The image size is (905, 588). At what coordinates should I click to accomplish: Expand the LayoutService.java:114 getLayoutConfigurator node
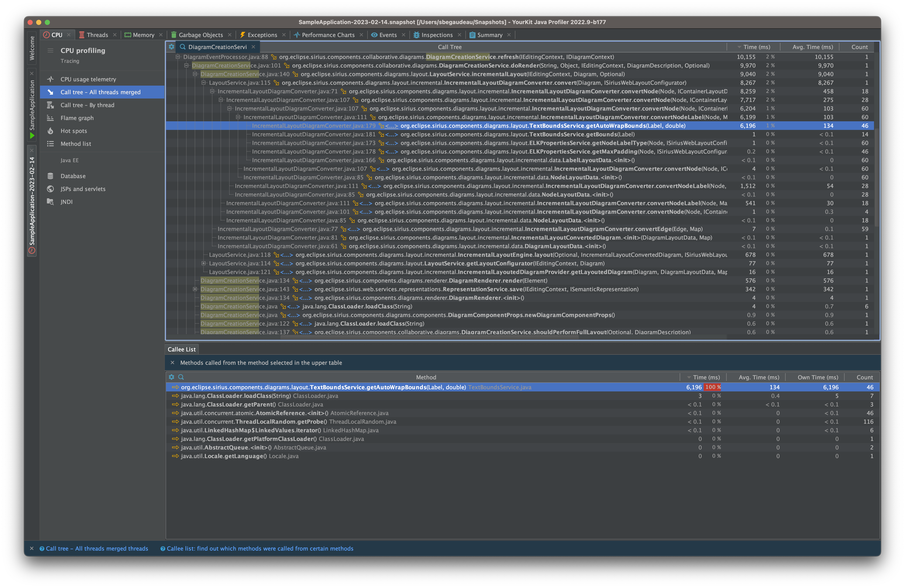[203, 264]
